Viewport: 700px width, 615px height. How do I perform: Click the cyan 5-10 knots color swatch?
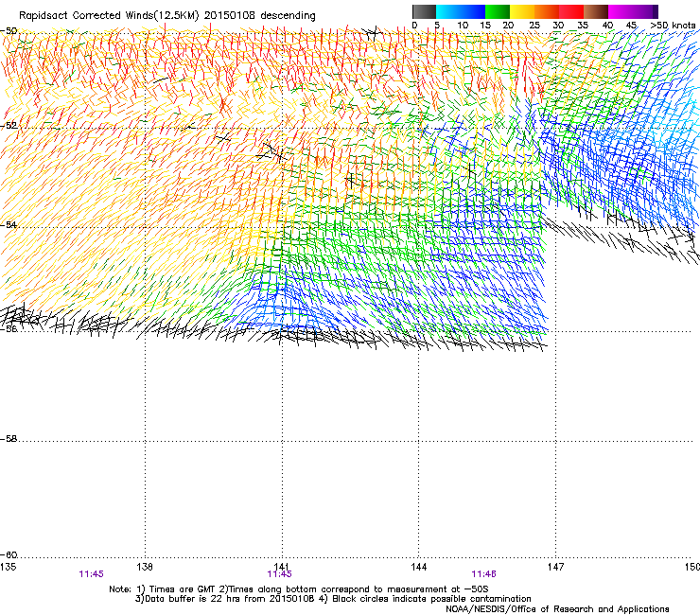[x=447, y=11]
